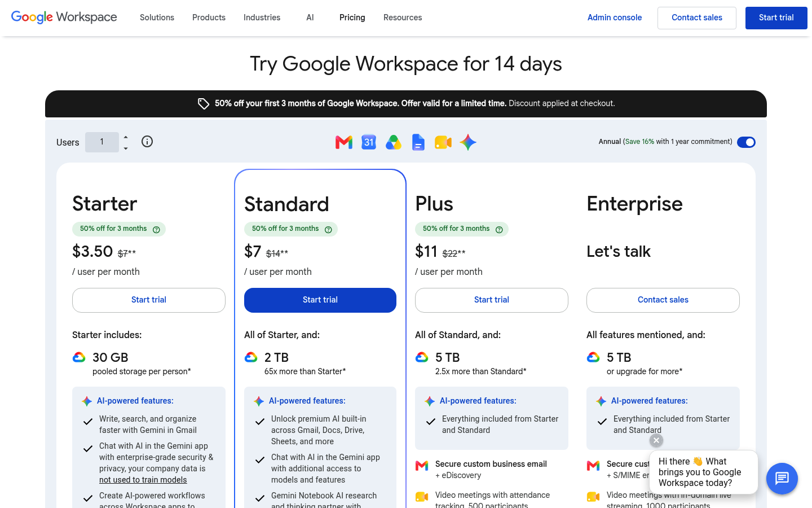Image resolution: width=812 pixels, height=508 pixels.
Task: Open the AI nav item
Action: (310, 17)
